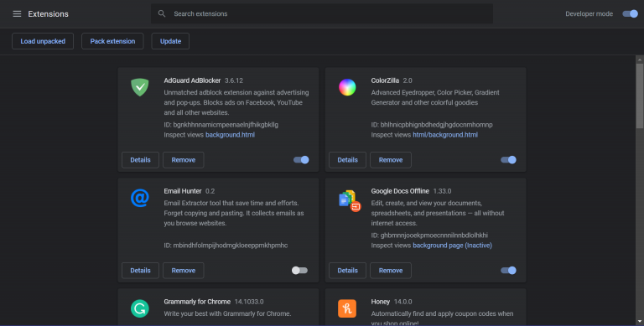Click Load unpacked button

(43, 41)
